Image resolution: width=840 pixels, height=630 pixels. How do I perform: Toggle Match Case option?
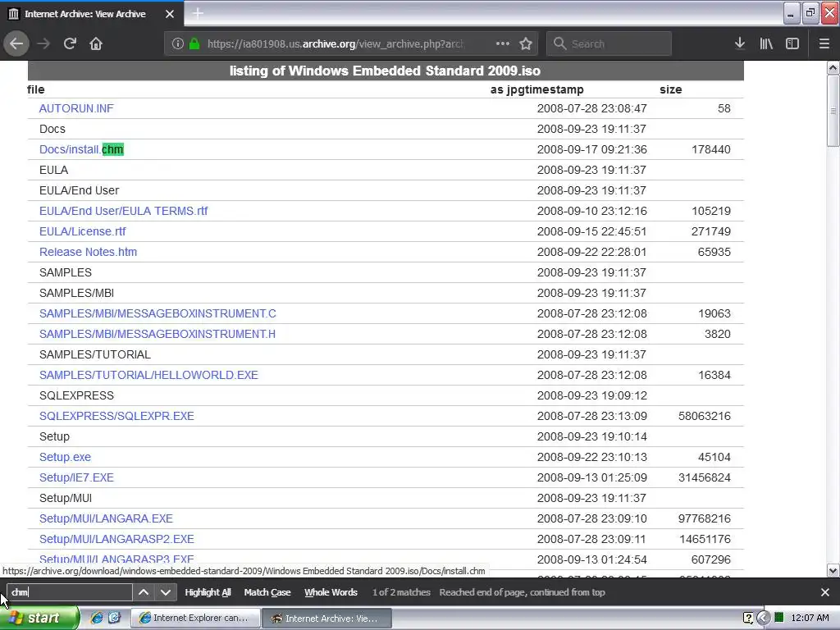click(x=267, y=592)
